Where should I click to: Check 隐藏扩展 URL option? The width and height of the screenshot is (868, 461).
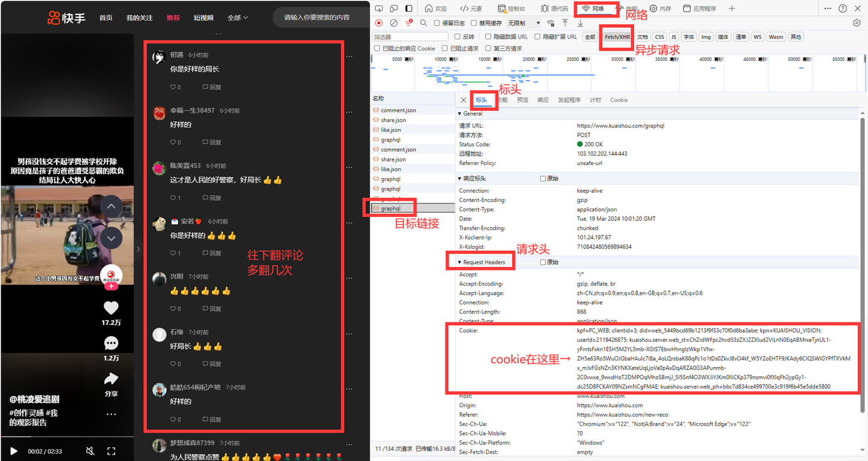538,37
